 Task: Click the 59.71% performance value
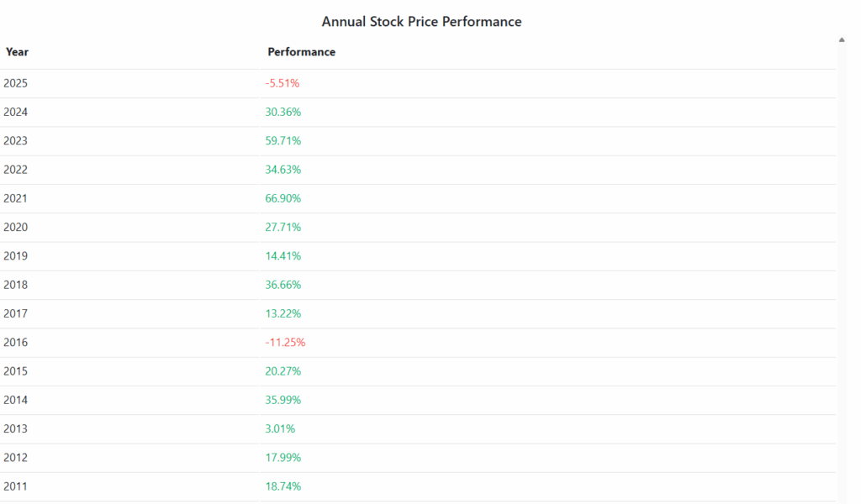point(283,141)
